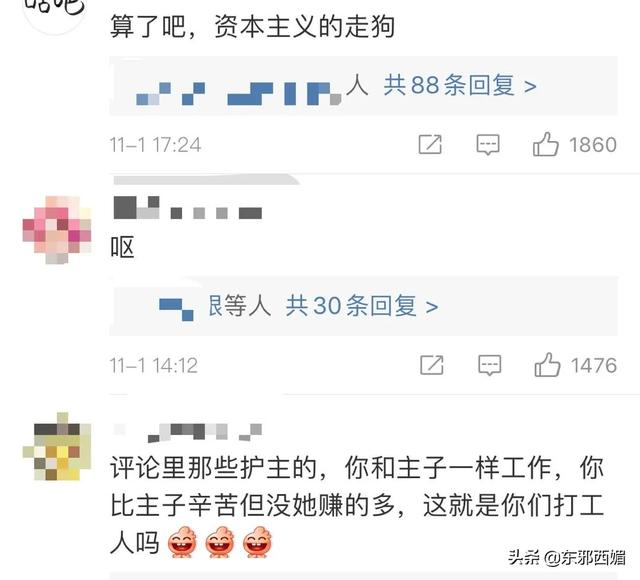This screenshot has height=580, width=640.
Task: Share the comment posted at 11-1 17:24
Action: click(430, 144)
